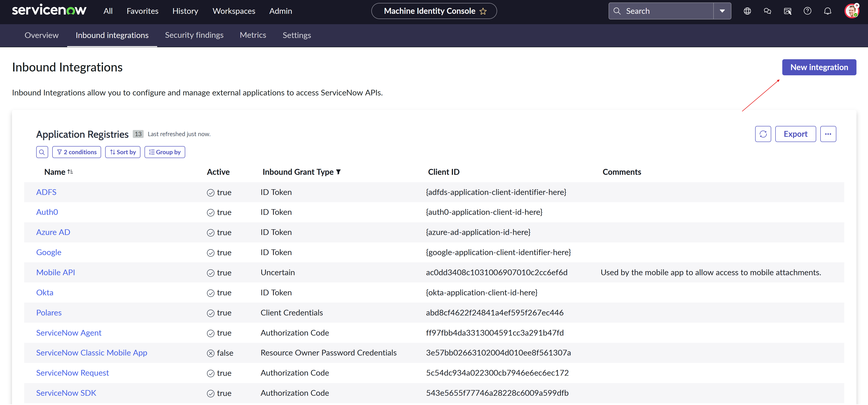Click the help question mark icon
868x405 pixels.
(x=807, y=11)
